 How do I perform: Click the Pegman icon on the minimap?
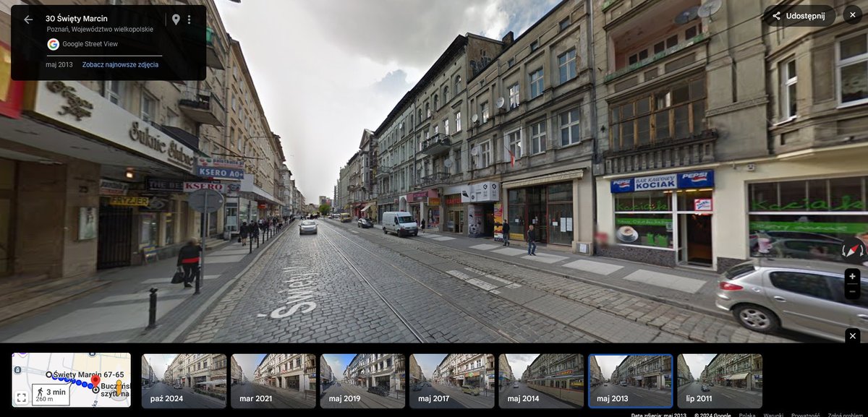[x=118, y=388]
